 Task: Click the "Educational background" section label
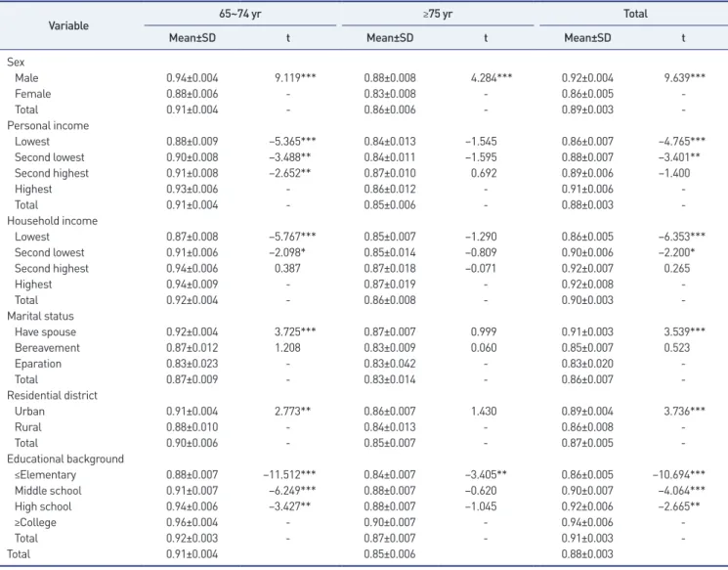tap(65, 459)
